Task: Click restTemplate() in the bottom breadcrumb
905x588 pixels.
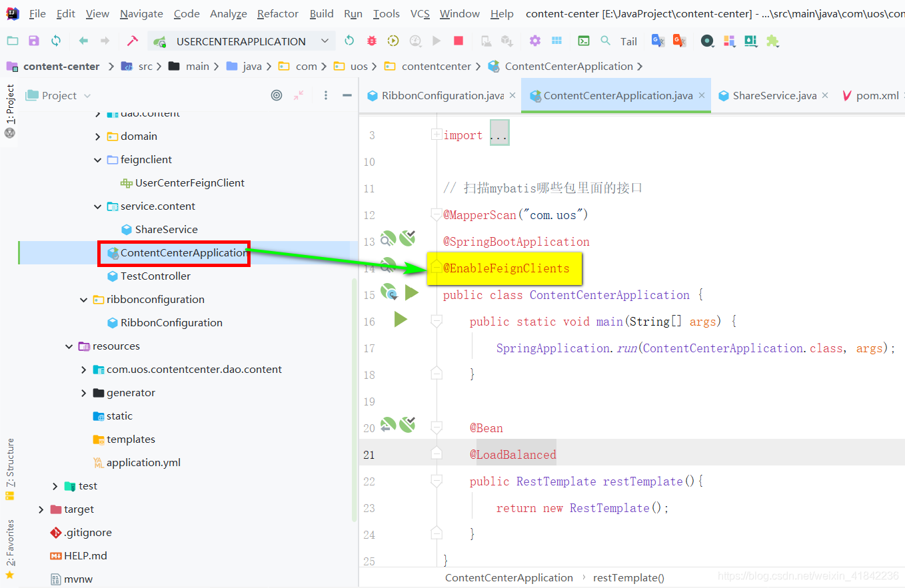Action: 628,578
